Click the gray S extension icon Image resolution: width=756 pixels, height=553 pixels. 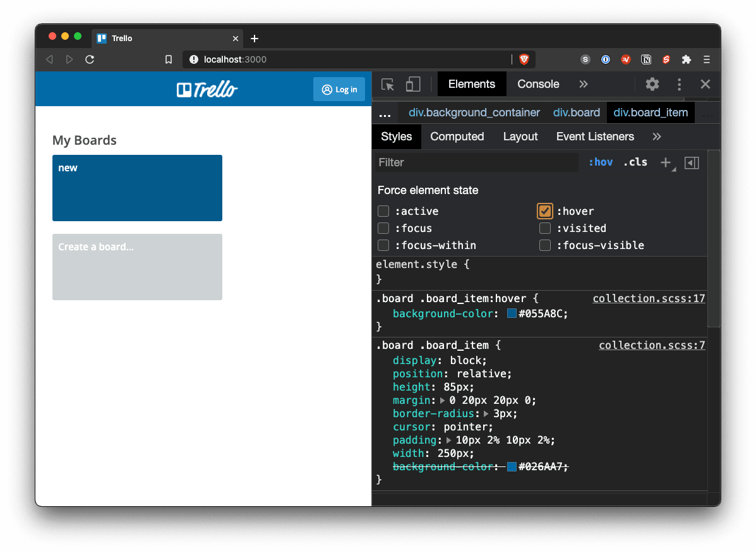click(585, 59)
